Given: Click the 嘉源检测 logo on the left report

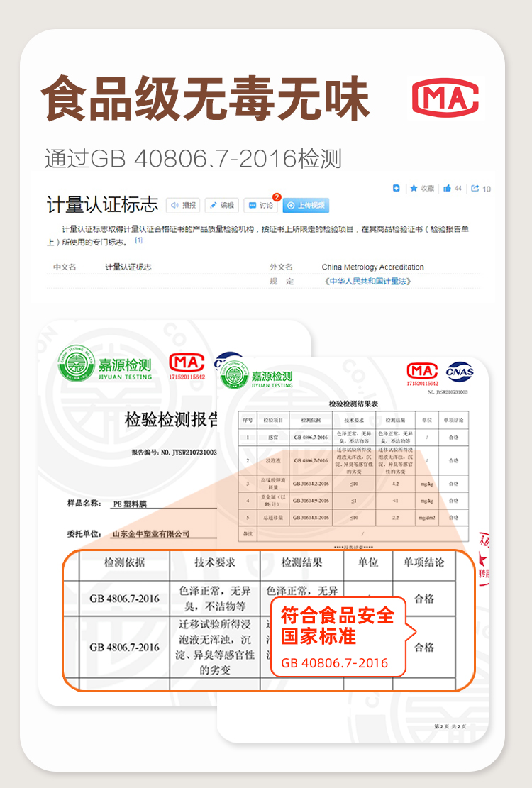Looking at the screenshot, I should [105, 363].
